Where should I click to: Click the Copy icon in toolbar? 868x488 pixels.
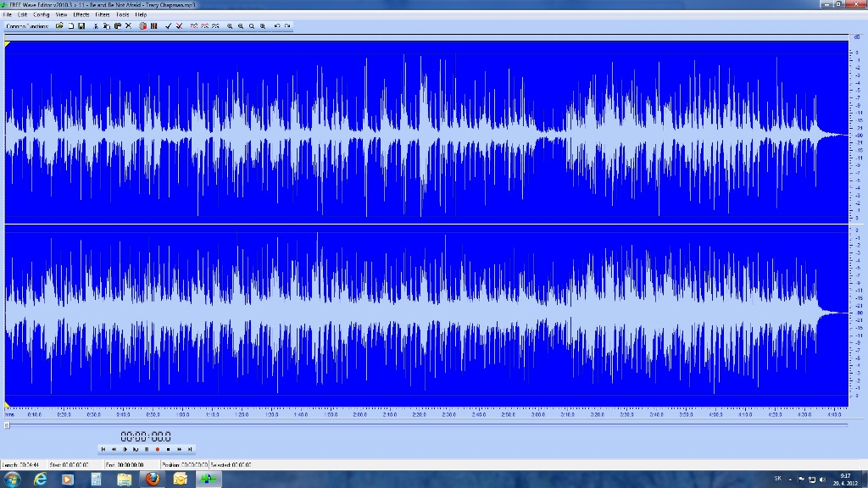click(107, 26)
